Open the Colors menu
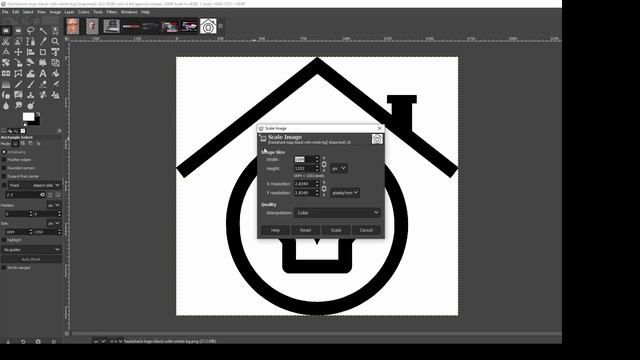 coord(84,12)
